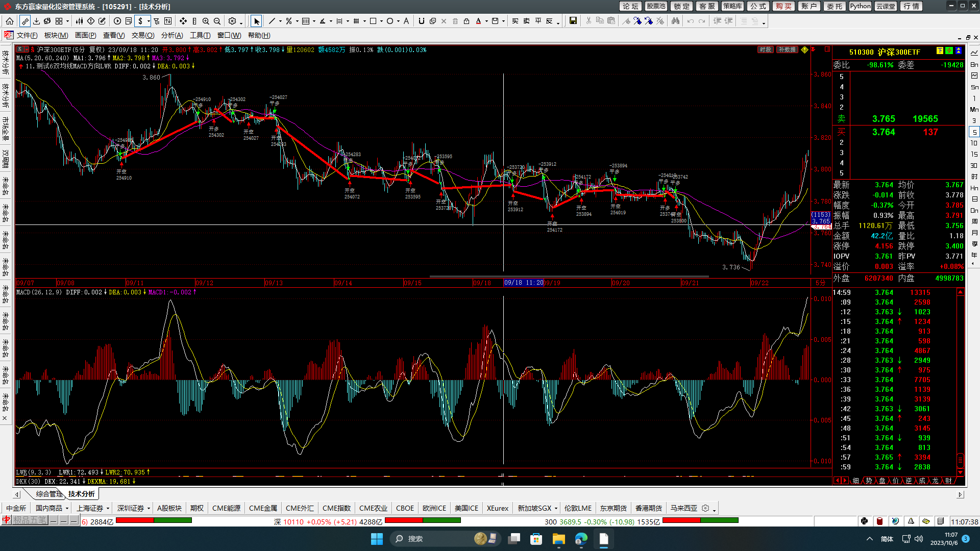Select the Mn custom-minute period in sidebar

(x=974, y=110)
